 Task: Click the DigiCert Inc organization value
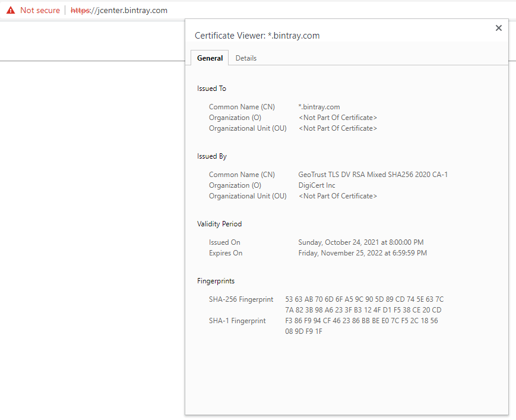pyautogui.click(x=316, y=185)
